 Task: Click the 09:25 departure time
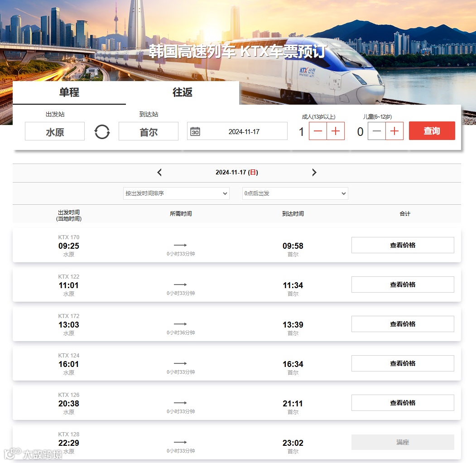[68, 246]
